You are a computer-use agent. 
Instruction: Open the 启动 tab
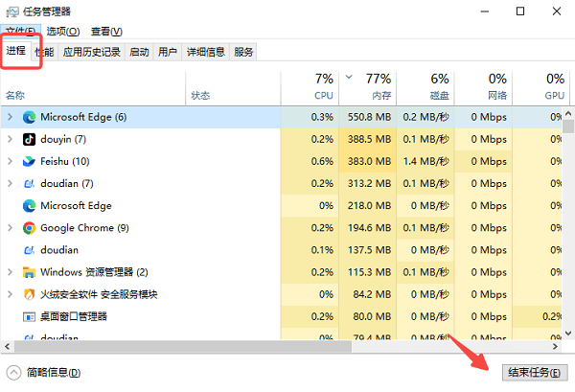tap(139, 52)
